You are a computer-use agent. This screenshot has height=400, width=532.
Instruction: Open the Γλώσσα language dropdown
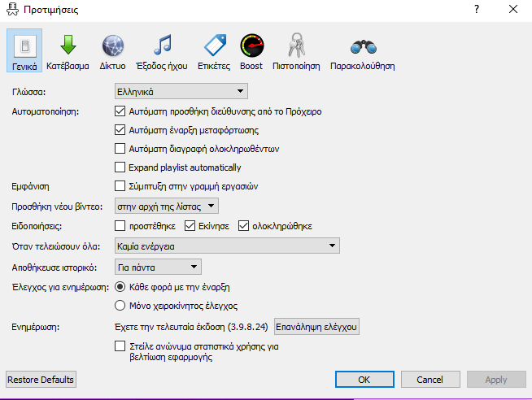pyautogui.click(x=181, y=91)
